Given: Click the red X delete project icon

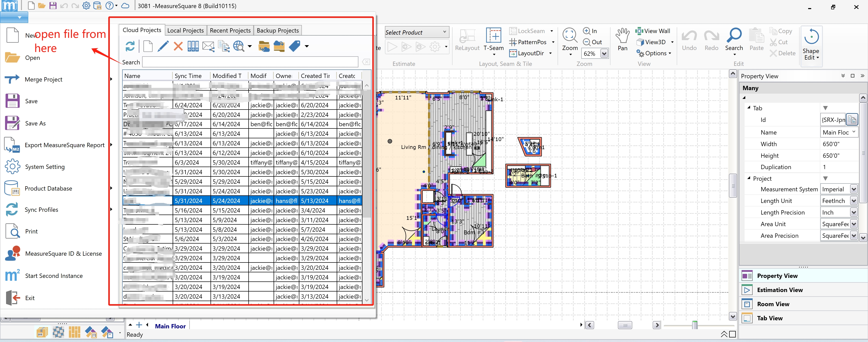Looking at the screenshot, I should pyautogui.click(x=178, y=46).
